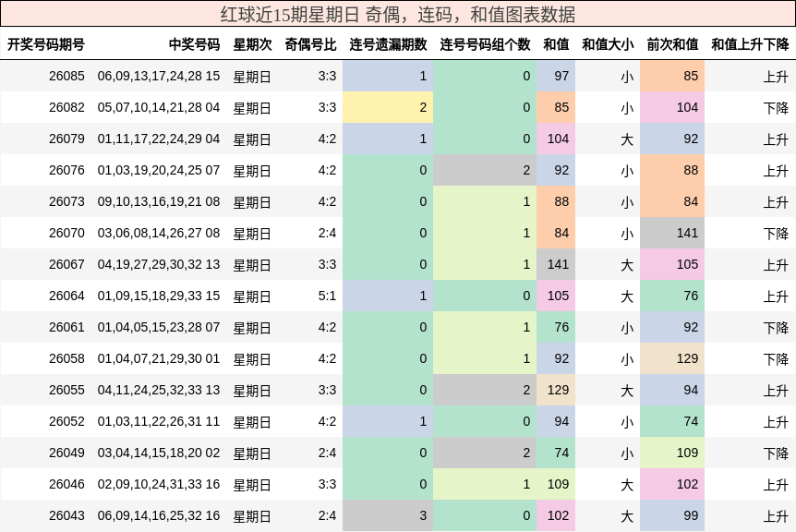Viewport: 796px width, 532px height.
Task: Select the 中奖号码 column header
Action: point(194,44)
